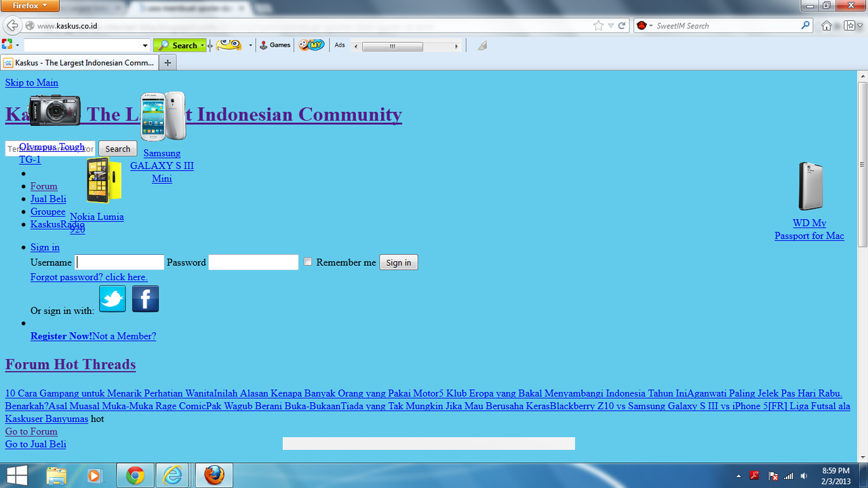Click the volume speaker tray icon

804,476
